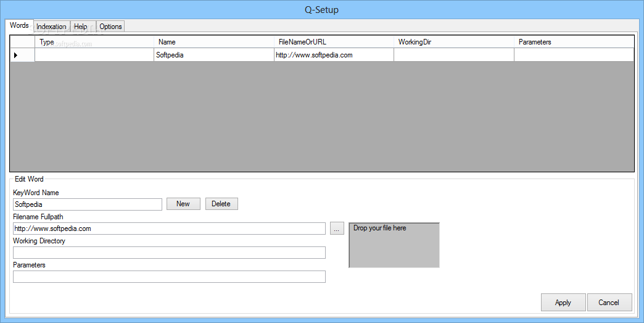Viewport: 644px width, 323px height.
Task: Sort by the FileNameOrURL column header
Action: 334,42
